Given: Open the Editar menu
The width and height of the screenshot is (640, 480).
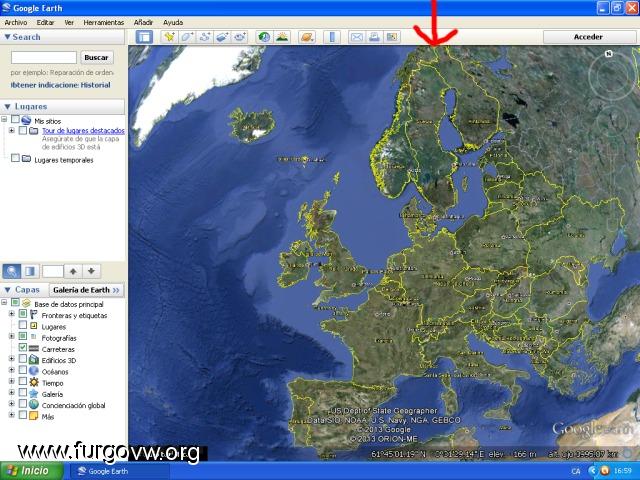Looking at the screenshot, I should [x=45, y=22].
